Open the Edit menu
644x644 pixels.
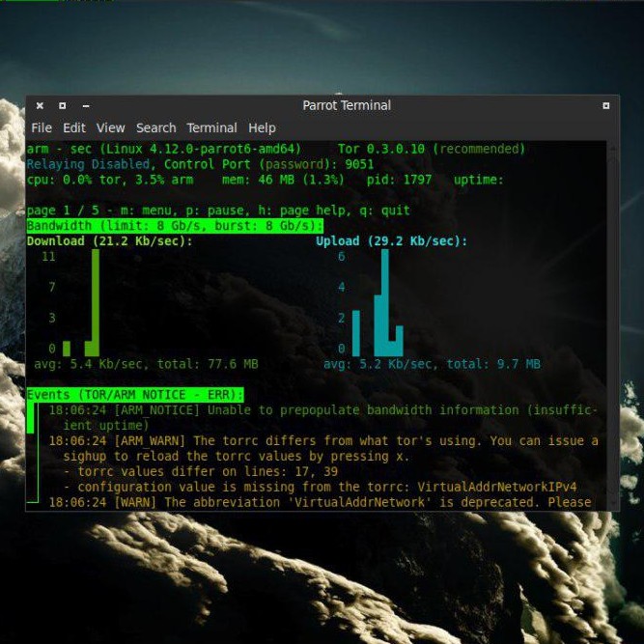[x=74, y=127]
